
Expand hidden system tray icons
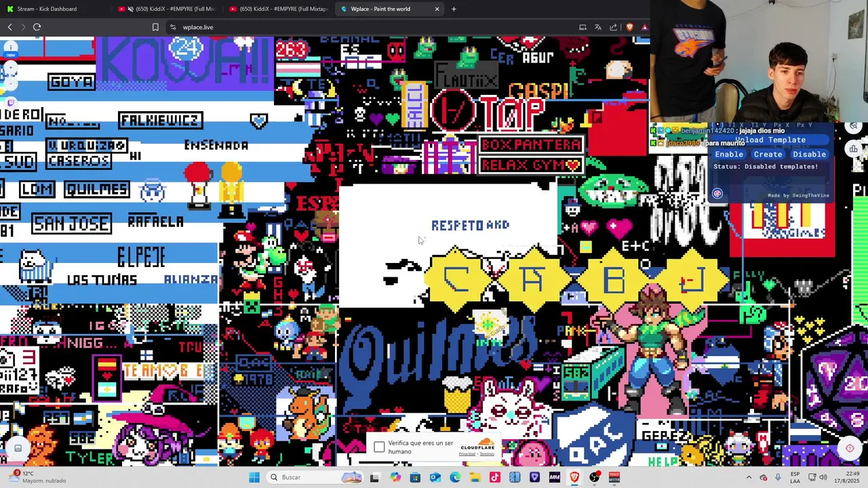pyautogui.click(x=749, y=477)
